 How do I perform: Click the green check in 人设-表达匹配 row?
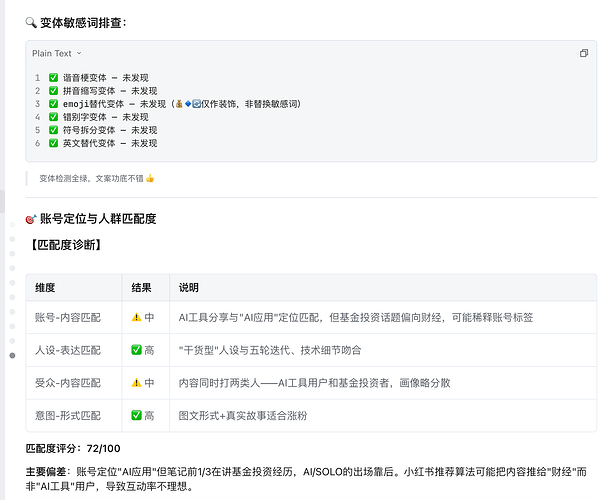pos(136,350)
